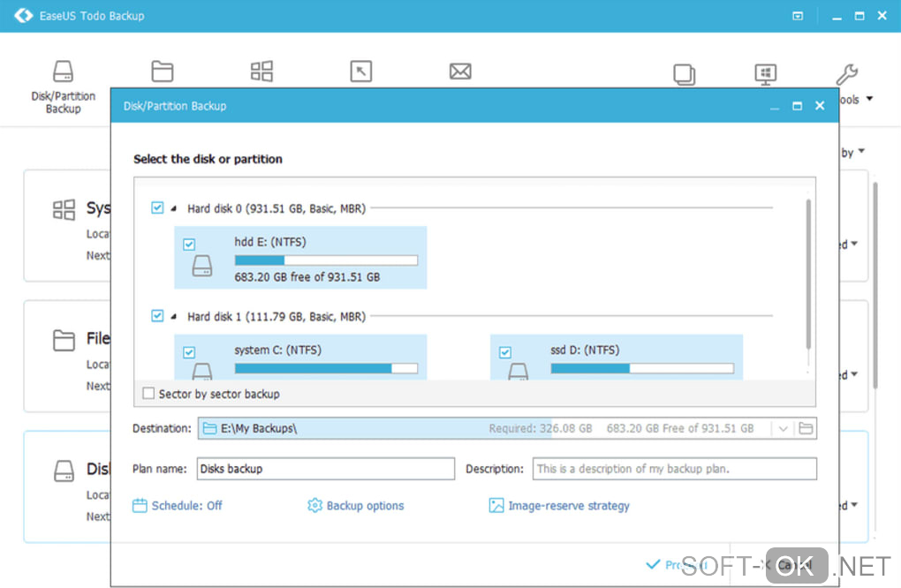Click the Image-reserve strategy picture icon
This screenshot has width=901, height=588.
pyautogui.click(x=496, y=505)
